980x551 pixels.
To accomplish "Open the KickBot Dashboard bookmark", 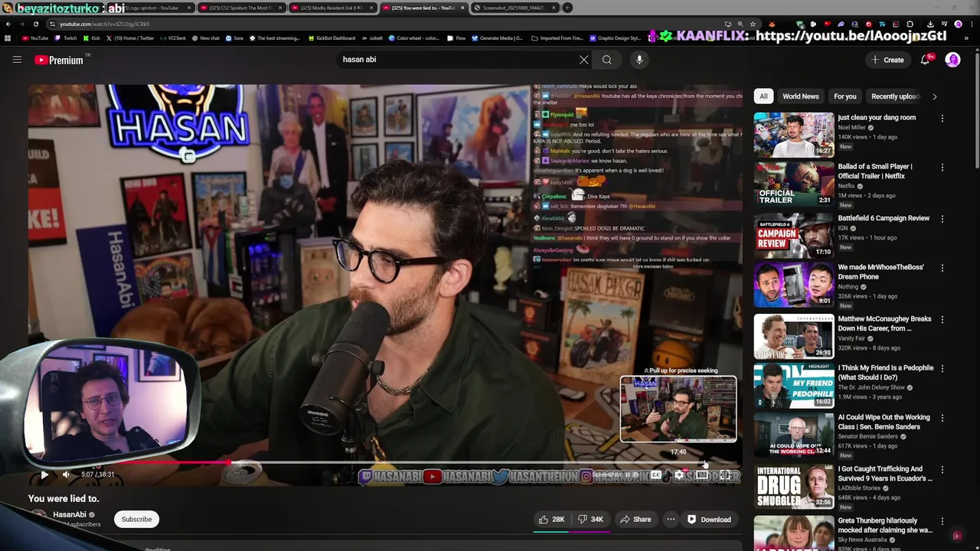I will pos(331,37).
